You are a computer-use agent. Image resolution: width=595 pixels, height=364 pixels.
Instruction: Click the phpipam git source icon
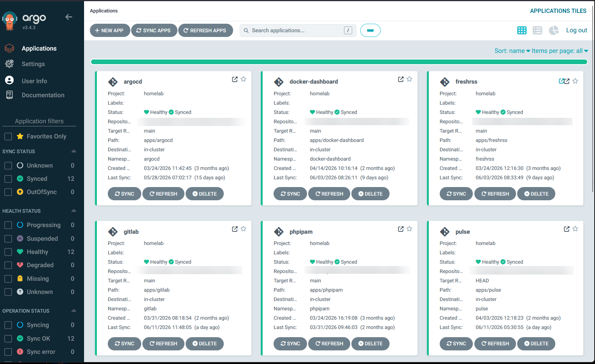click(279, 232)
